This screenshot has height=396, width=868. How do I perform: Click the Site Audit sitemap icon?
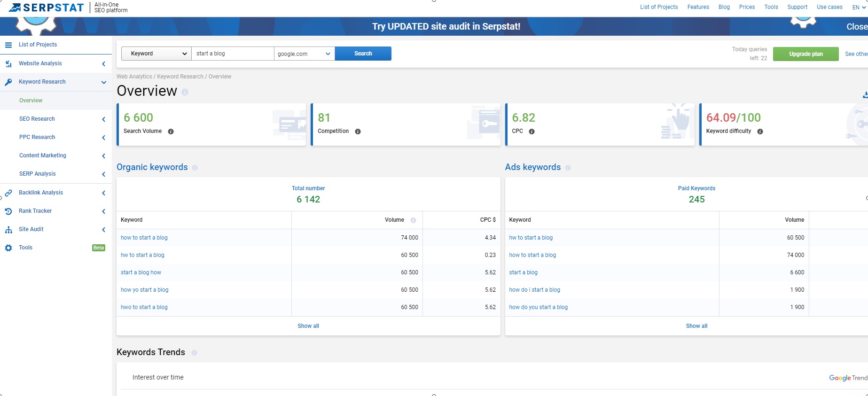[x=8, y=230]
